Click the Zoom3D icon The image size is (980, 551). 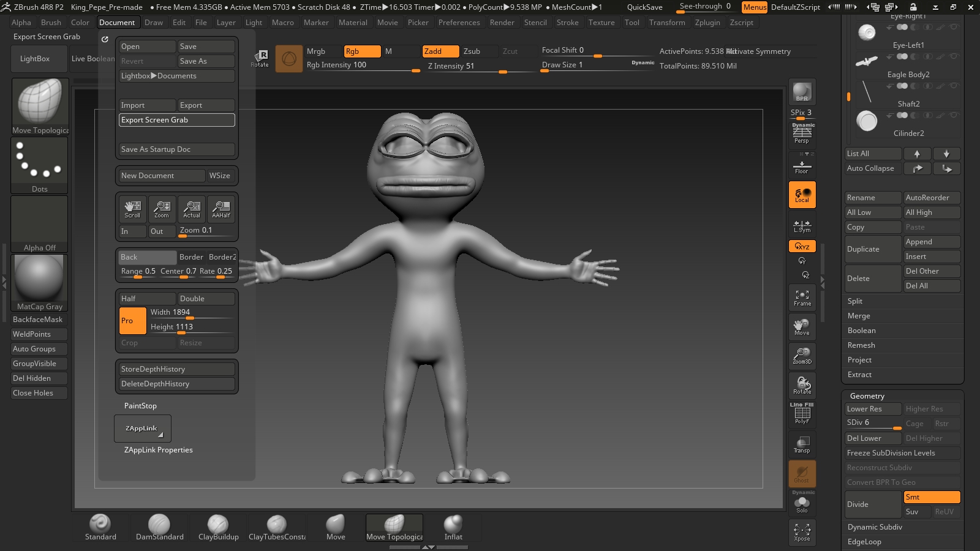pyautogui.click(x=802, y=356)
